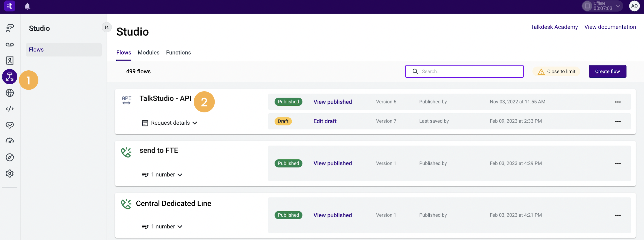Click the search magnifier icon
Screen dimensions: 644x240
pyautogui.click(x=415, y=71)
